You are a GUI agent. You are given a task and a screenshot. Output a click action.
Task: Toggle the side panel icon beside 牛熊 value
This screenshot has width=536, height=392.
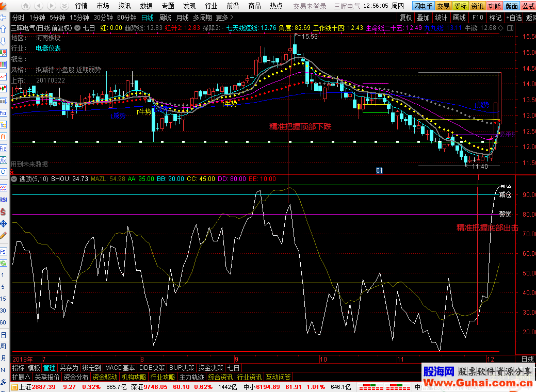click(510, 28)
